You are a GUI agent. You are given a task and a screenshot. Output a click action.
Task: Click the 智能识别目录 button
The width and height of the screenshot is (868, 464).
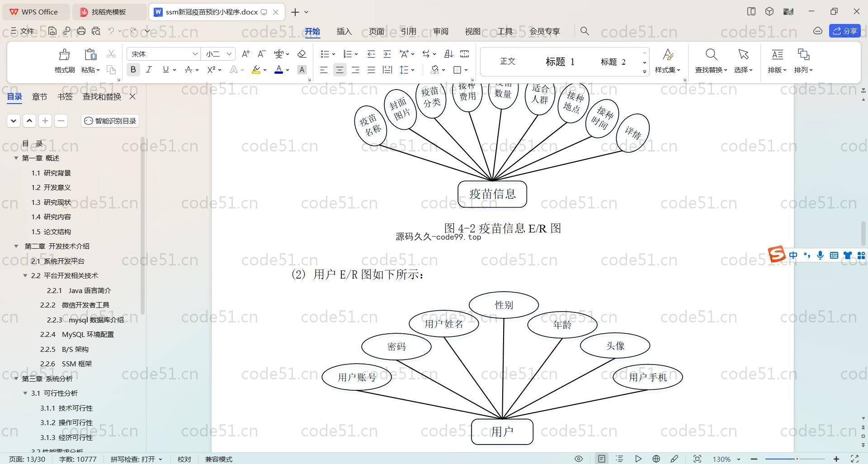click(110, 121)
